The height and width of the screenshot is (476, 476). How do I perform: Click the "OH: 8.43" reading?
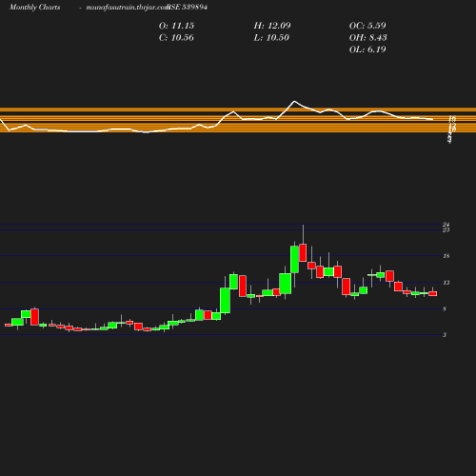tap(368, 38)
